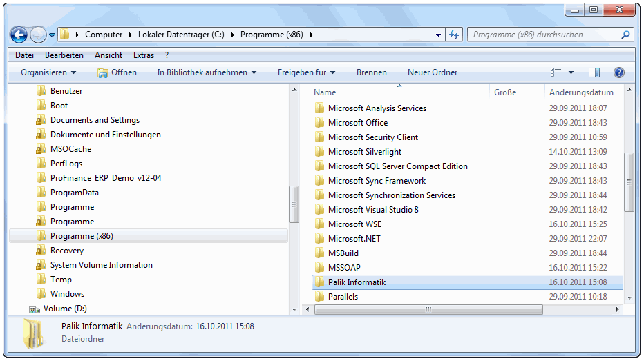Open the address bar history dropdown arrow
The image size is (644, 361).
click(439, 35)
